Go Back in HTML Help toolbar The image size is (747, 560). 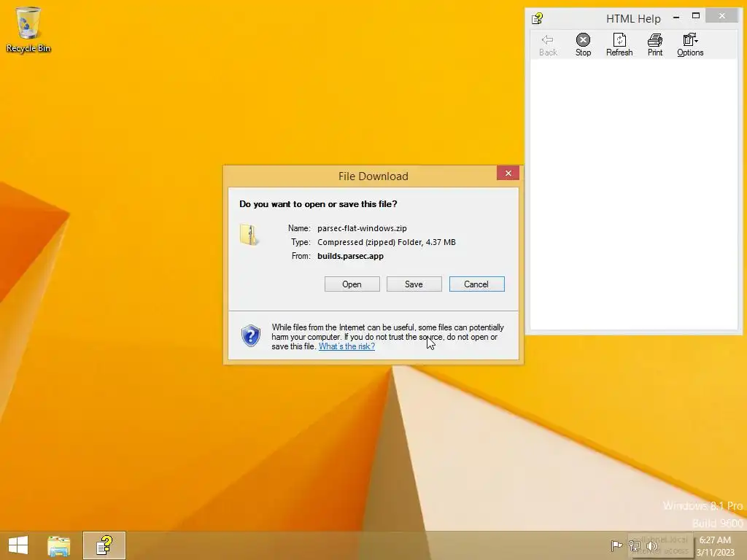pos(547,44)
